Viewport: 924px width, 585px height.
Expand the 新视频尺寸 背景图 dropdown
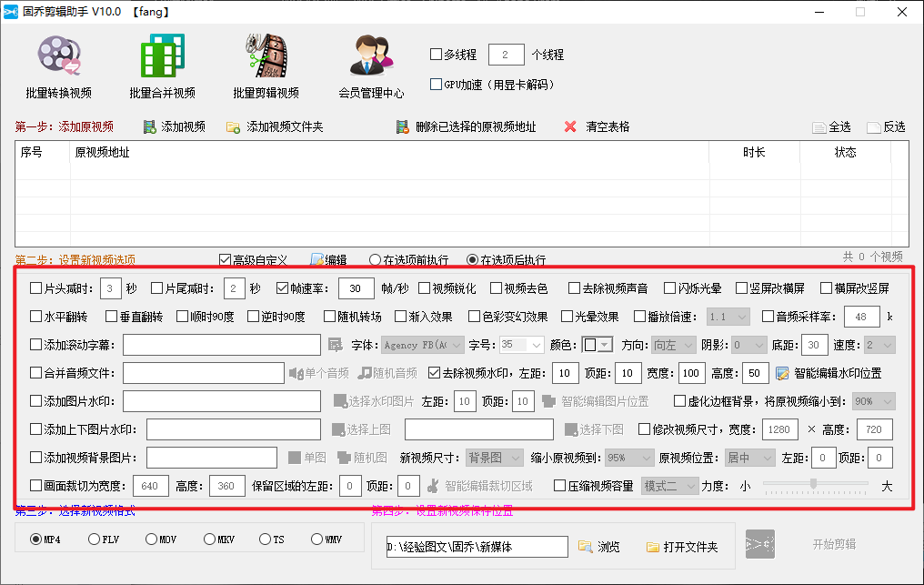coord(493,457)
